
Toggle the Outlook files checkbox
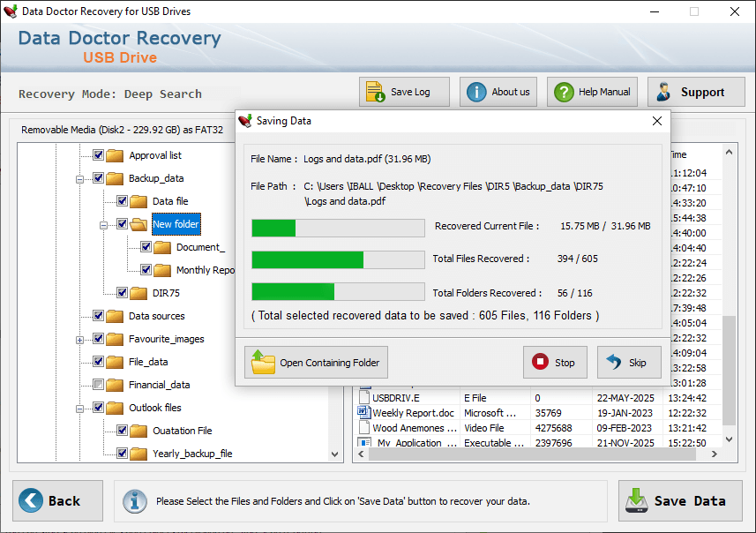pos(98,408)
